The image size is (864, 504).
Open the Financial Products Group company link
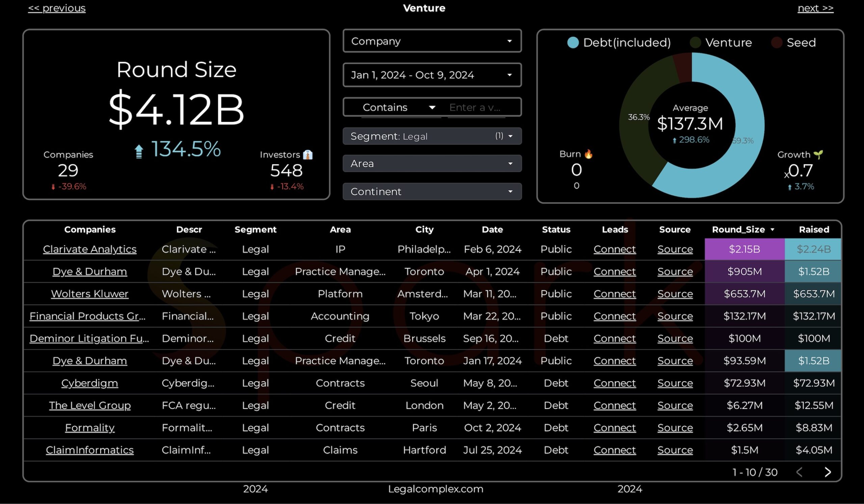click(x=87, y=316)
